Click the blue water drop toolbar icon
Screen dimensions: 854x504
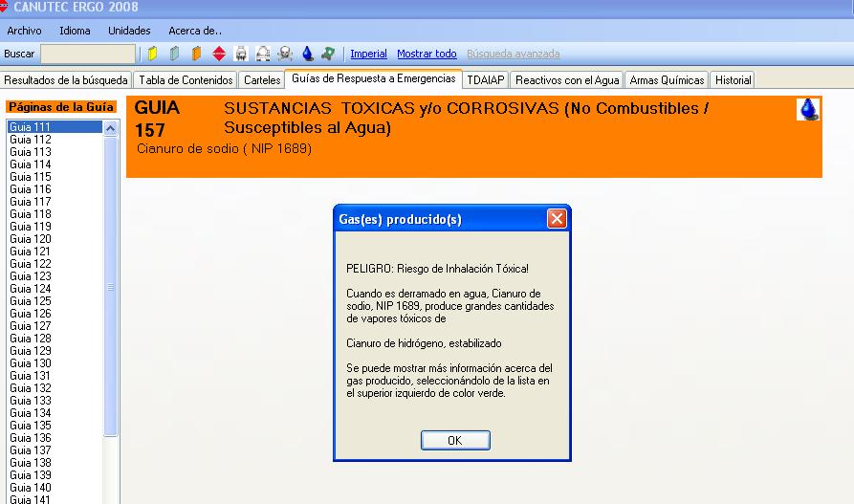point(308,54)
